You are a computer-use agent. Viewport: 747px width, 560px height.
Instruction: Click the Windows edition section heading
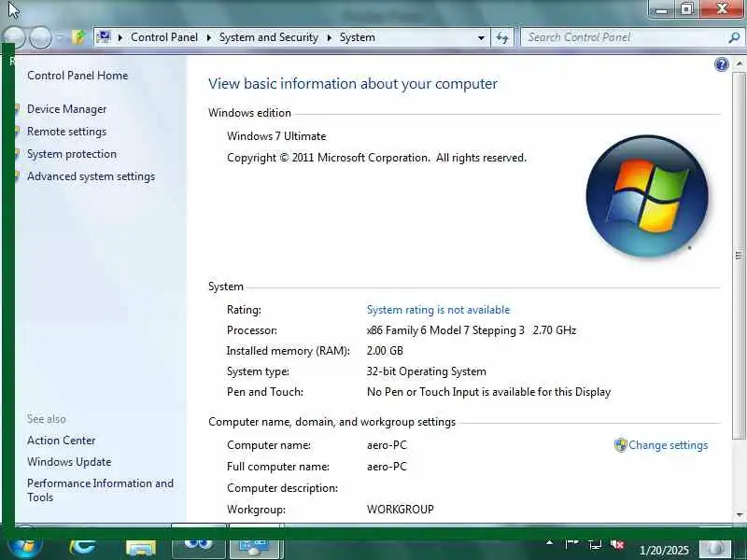[x=249, y=113]
